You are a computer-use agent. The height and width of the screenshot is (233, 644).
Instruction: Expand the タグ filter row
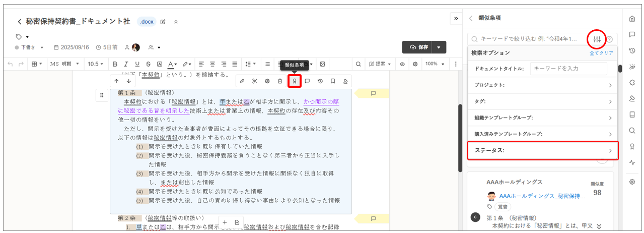click(543, 101)
